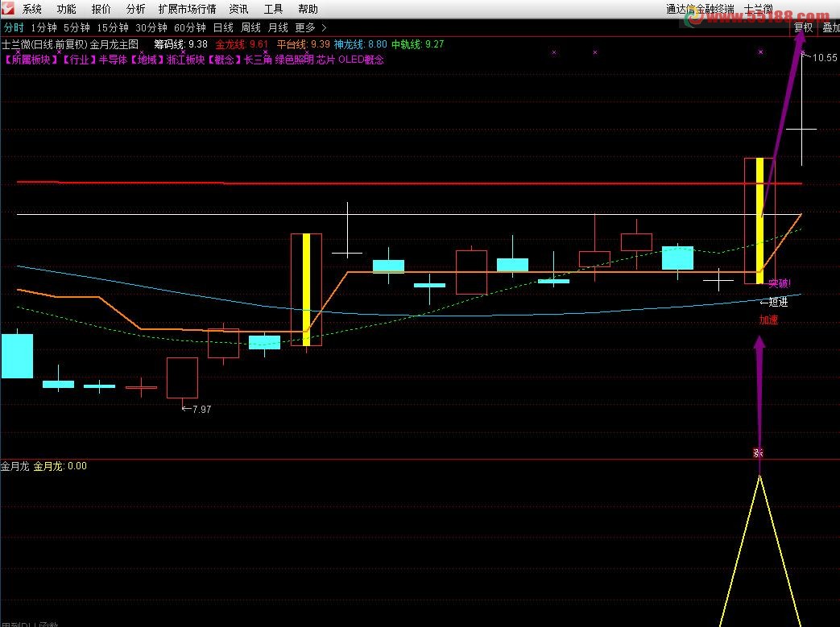
Task: Click the yellow bar on the rightmost breakout candle
Action: coord(759,216)
